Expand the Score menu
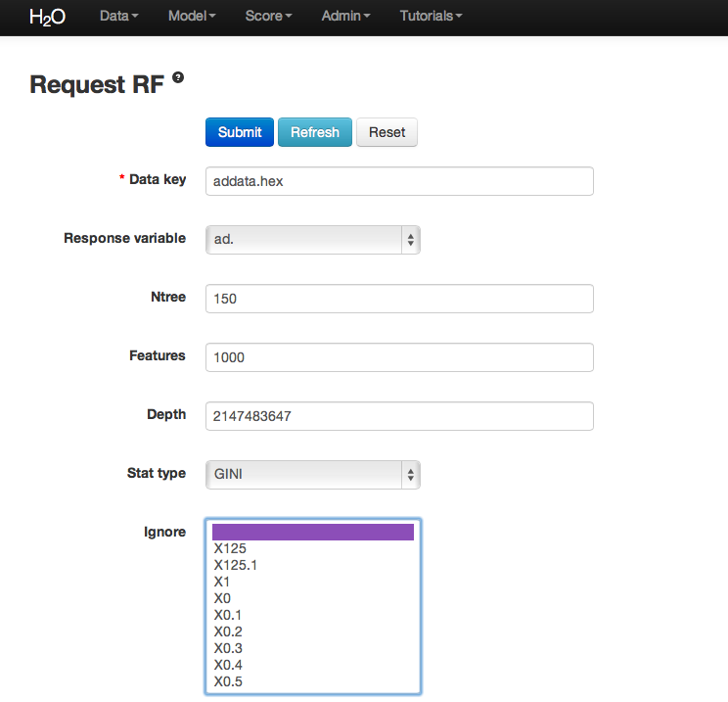This screenshot has width=728, height=702. tap(268, 17)
